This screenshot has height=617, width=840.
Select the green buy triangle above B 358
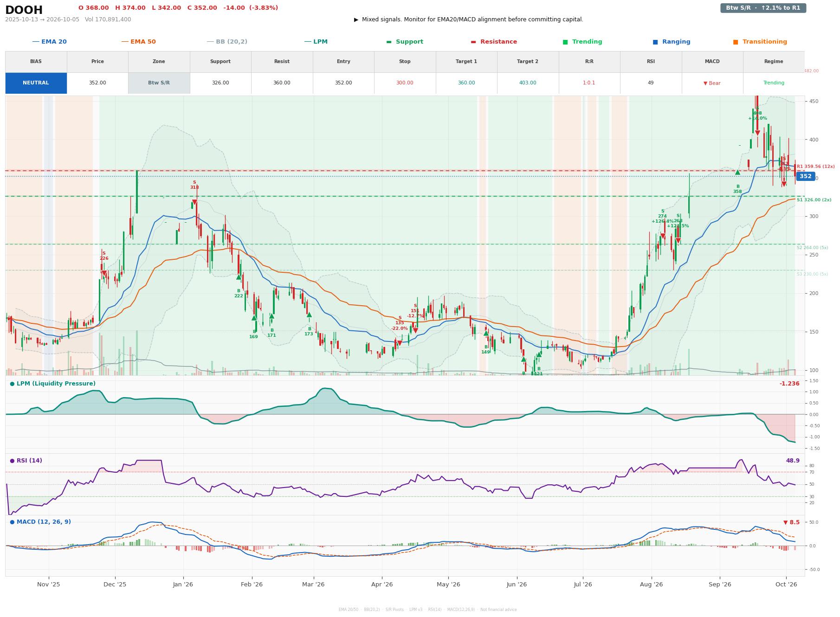pyautogui.click(x=737, y=172)
